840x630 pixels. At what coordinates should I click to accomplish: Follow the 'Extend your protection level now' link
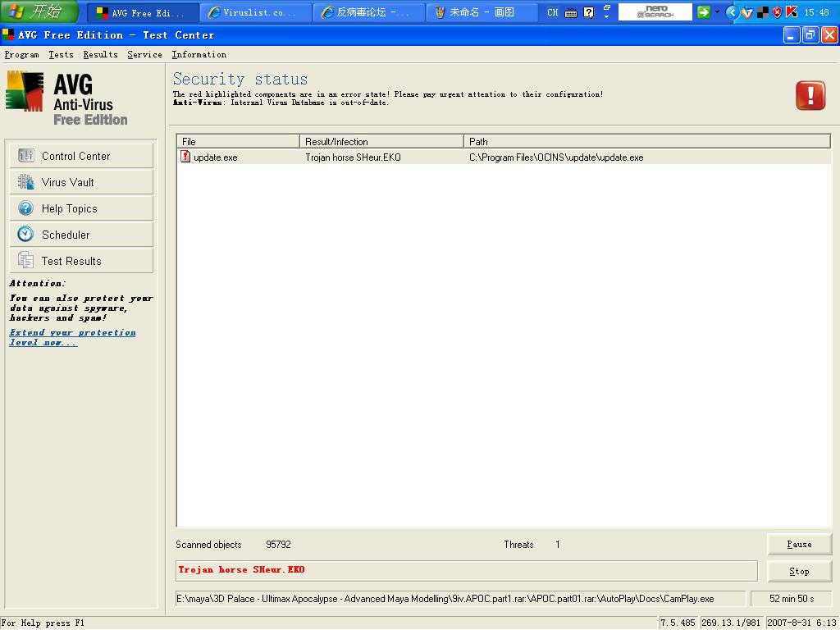click(x=72, y=337)
